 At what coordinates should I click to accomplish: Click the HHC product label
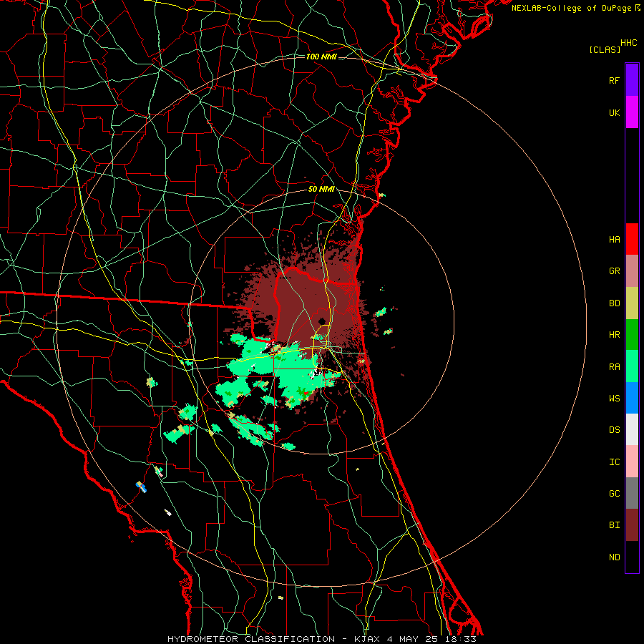(x=629, y=43)
